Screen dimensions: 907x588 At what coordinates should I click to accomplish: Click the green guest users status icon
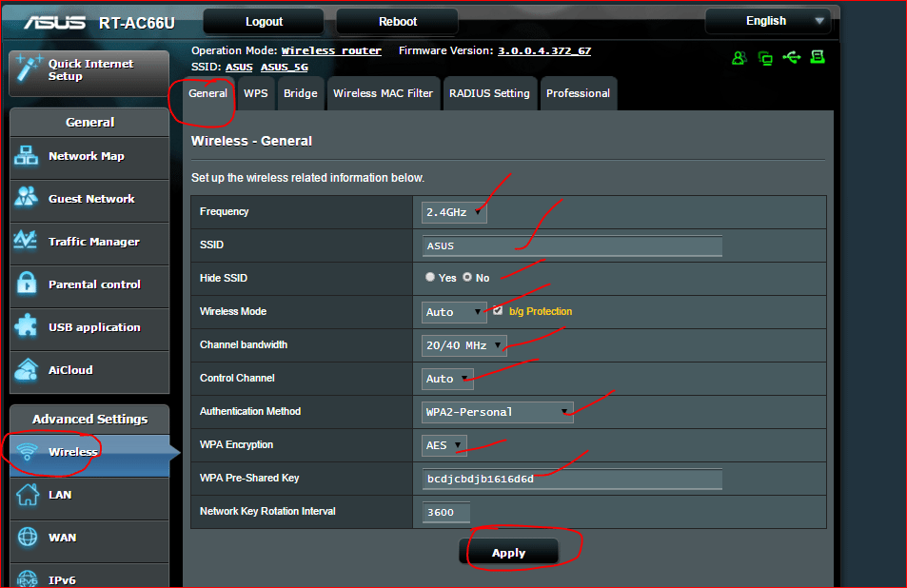739,57
